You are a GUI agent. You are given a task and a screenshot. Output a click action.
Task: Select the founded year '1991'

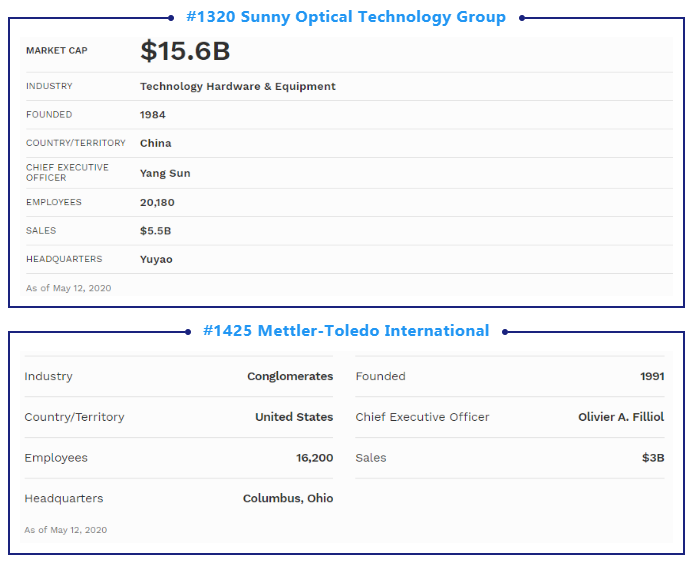pyautogui.click(x=652, y=377)
